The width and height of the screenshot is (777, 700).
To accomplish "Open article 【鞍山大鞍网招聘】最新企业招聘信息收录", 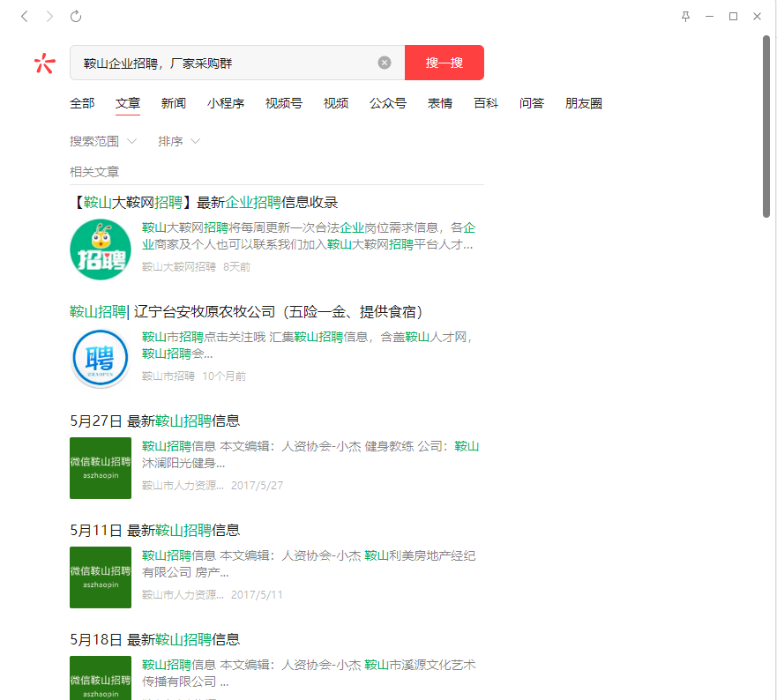I will click(x=204, y=202).
